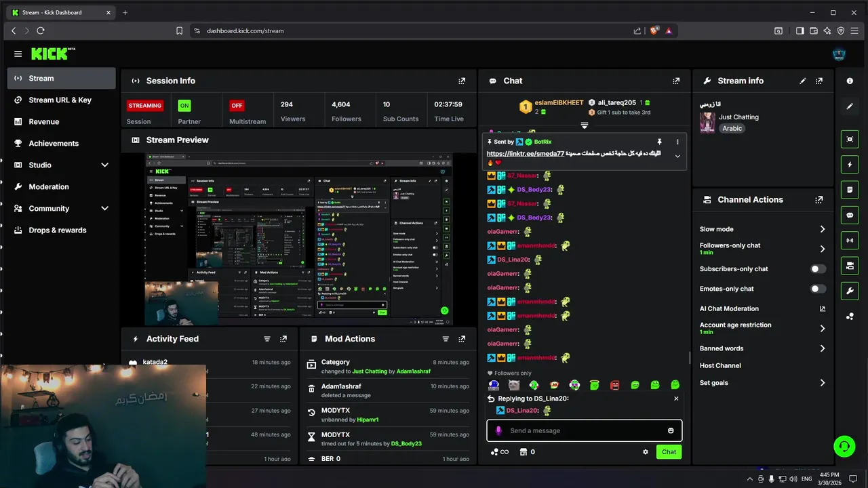868x488 pixels.
Task: Click the channel points icon in right bar
Action: (850, 317)
